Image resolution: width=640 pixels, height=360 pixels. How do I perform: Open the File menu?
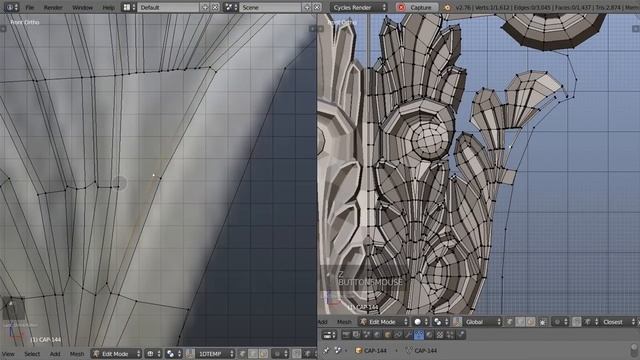coord(29,7)
